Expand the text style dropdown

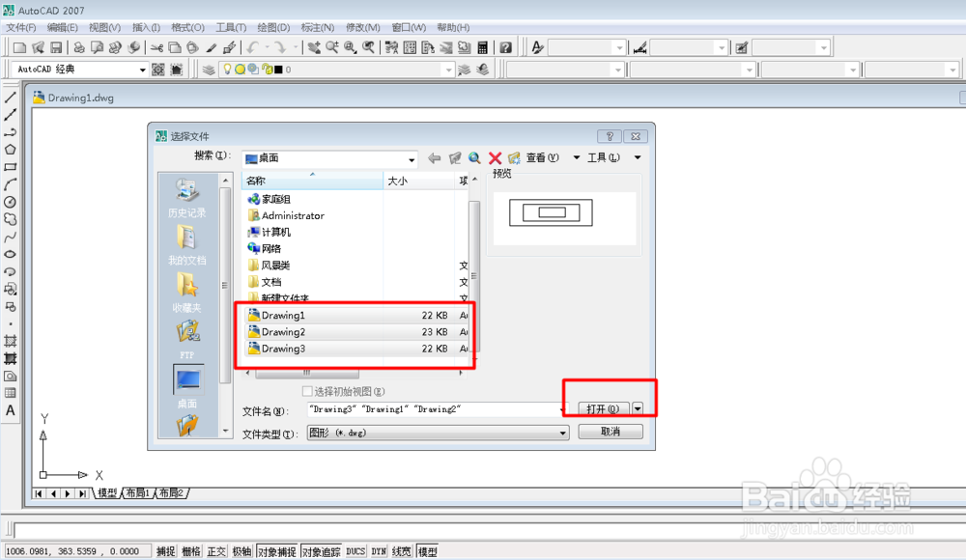point(619,47)
